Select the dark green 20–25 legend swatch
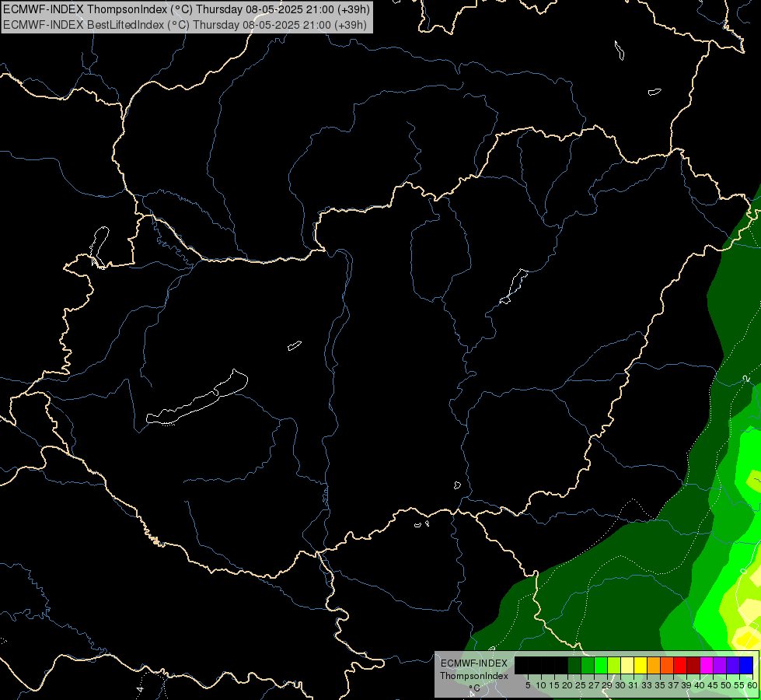Viewport: 761px width, 700px height. click(574, 665)
